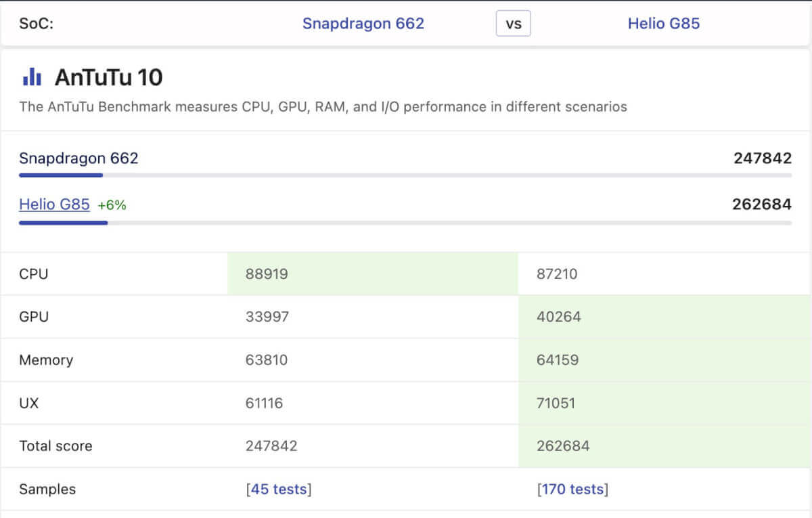Click the CPU value 88919

tap(267, 274)
